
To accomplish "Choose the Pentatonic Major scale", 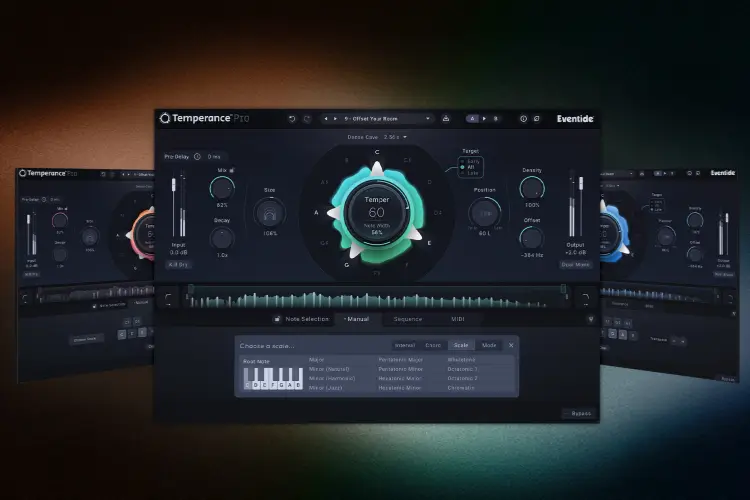I will coord(401,359).
